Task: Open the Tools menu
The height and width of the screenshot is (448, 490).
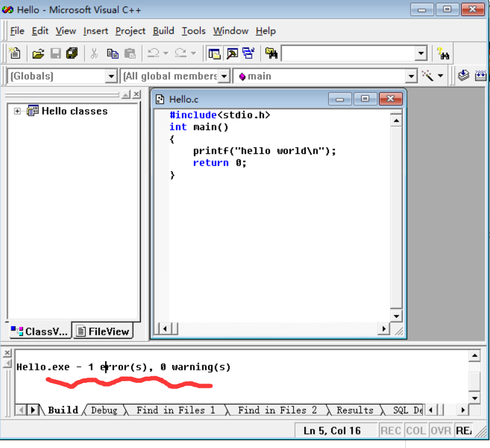Action: [194, 31]
